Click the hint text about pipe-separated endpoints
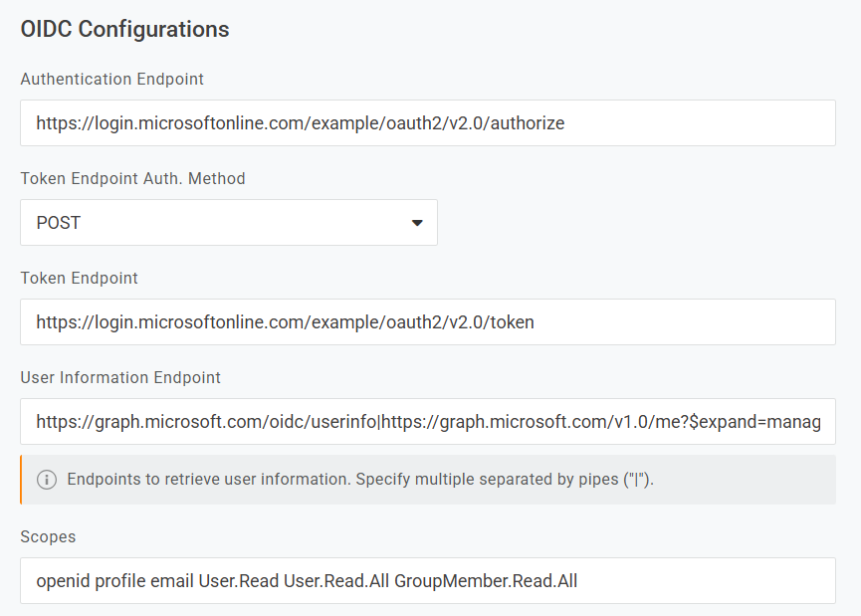The image size is (861, 616). pos(360,480)
